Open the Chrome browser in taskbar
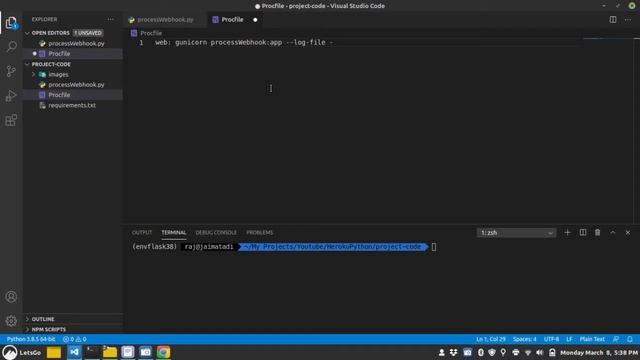Screen dimensions: 640x360 [x=163, y=352]
